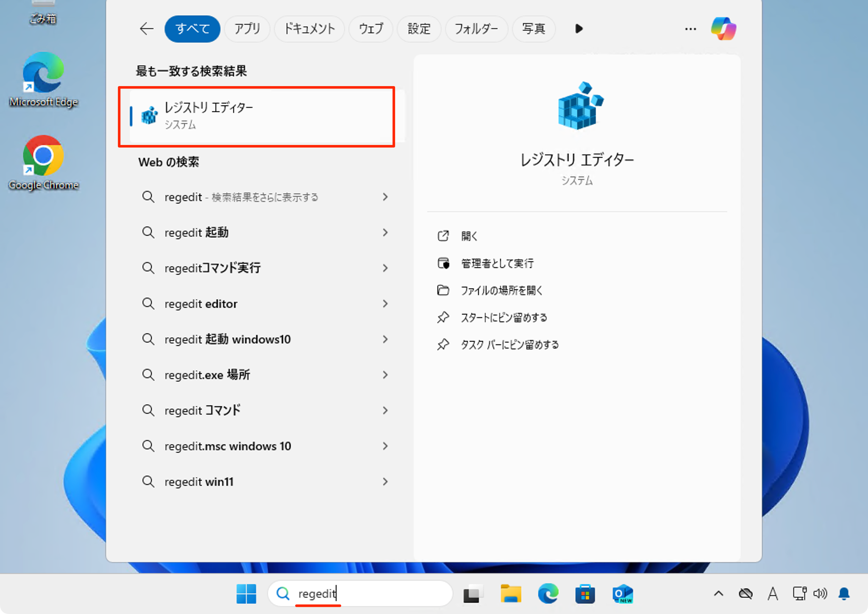Expand the "regedit 起動" suggestion chevron

pyautogui.click(x=385, y=232)
